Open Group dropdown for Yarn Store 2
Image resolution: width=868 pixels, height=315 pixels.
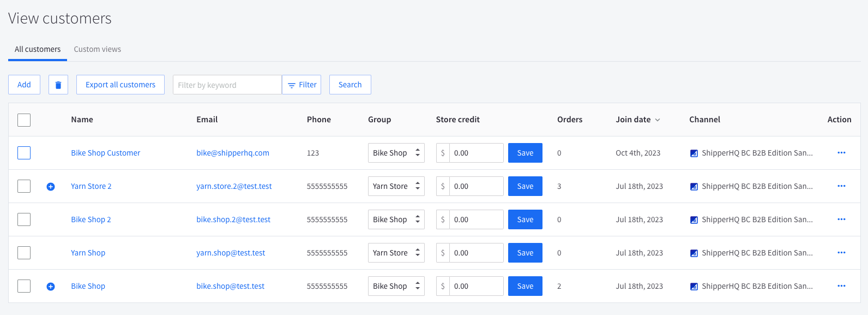coord(396,186)
